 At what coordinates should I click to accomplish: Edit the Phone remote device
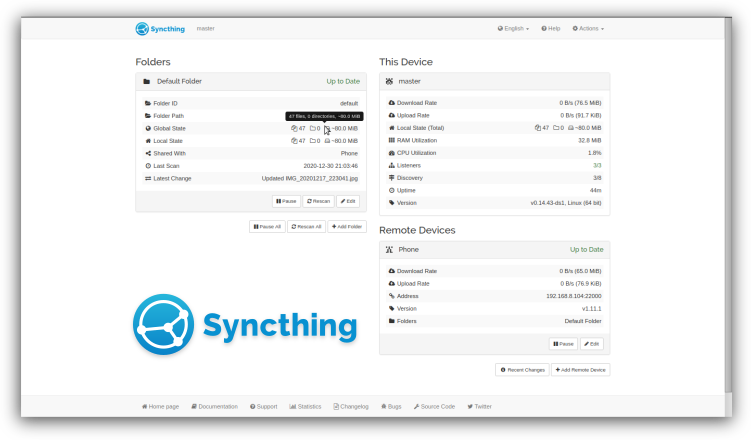coord(592,344)
